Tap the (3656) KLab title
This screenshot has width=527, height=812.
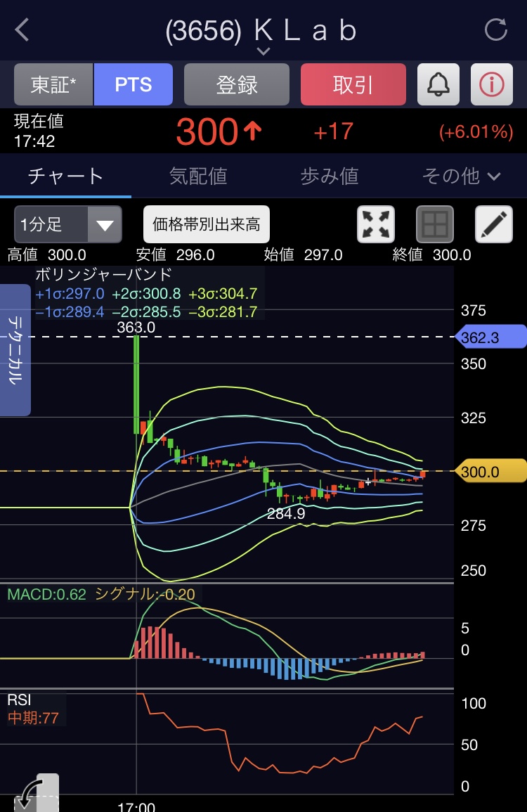click(261, 30)
